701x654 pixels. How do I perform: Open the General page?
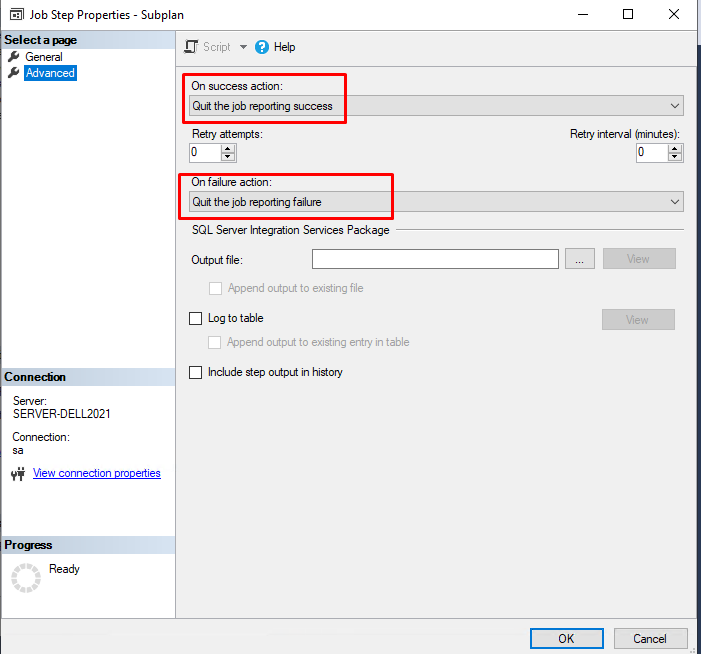(x=44, y=57)
